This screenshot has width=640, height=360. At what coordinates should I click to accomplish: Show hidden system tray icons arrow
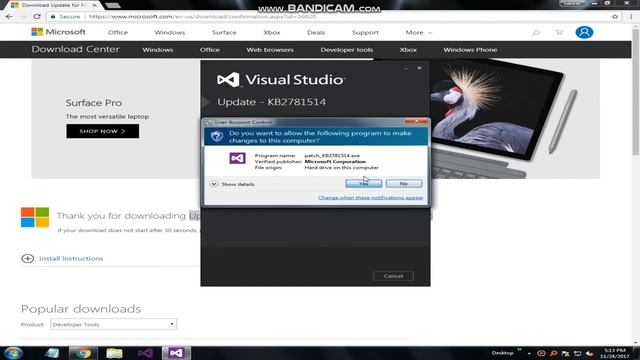click(529, 353)
